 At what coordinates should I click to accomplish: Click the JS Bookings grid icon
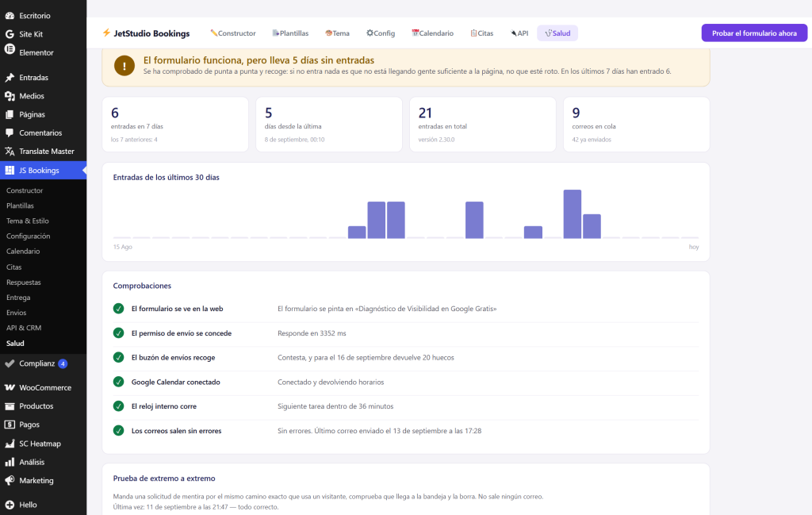(10, 170)
